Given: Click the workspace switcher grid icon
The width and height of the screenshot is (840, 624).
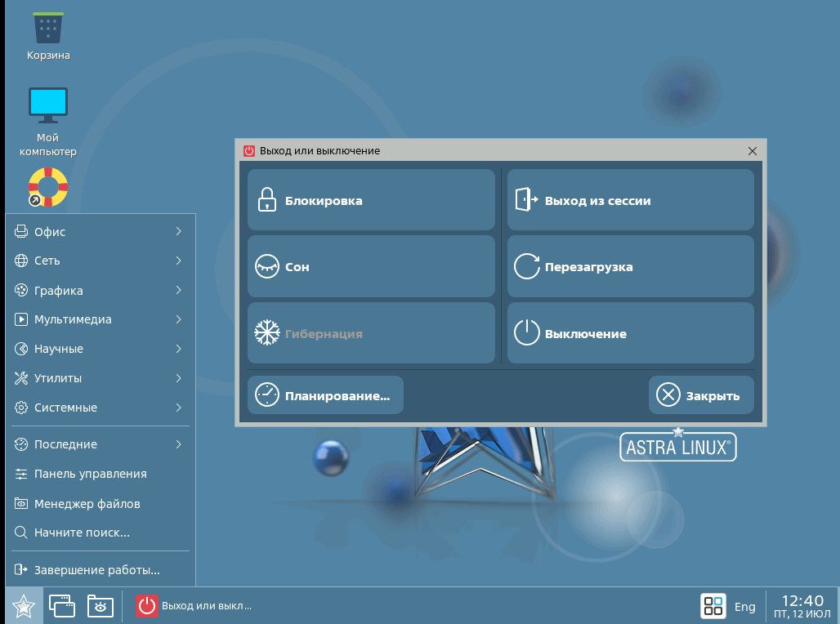Looking at the screenshot, I should tap(713, 605).
